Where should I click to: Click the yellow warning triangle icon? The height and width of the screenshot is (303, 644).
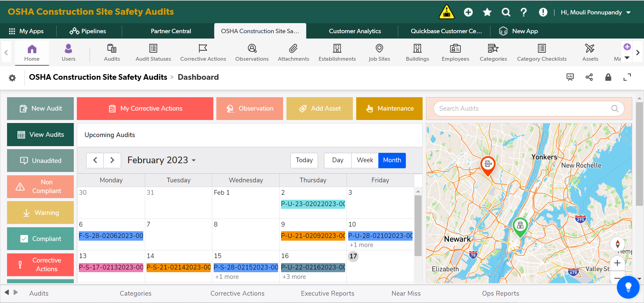(446, 12)
